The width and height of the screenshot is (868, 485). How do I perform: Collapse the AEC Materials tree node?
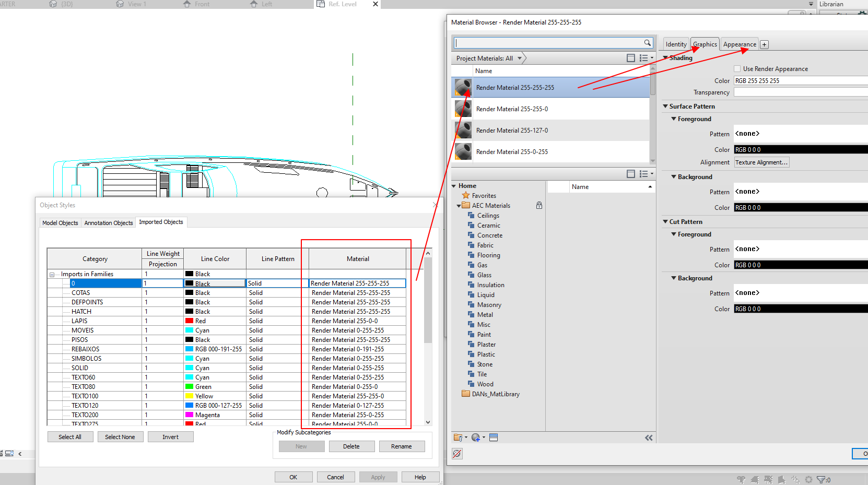[x=458, y=205]
